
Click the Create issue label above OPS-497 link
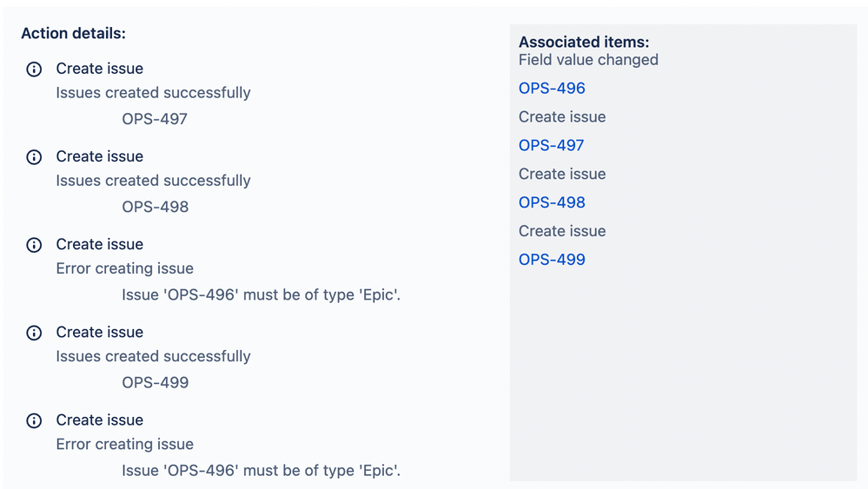562,116
